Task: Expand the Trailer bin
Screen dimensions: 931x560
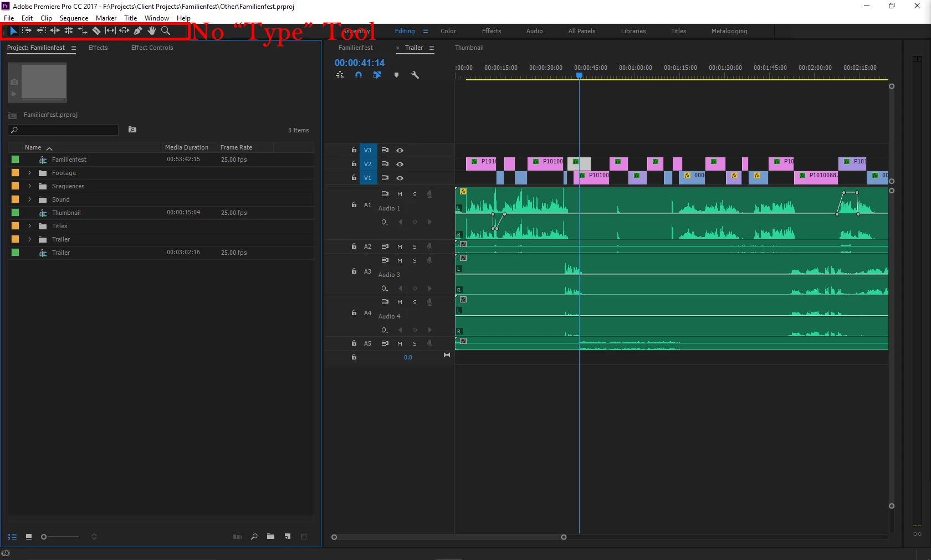Action: [x=30, y=239]
